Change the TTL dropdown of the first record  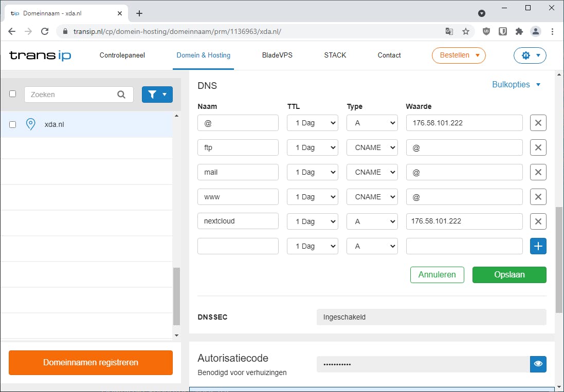tap(312, 123)
